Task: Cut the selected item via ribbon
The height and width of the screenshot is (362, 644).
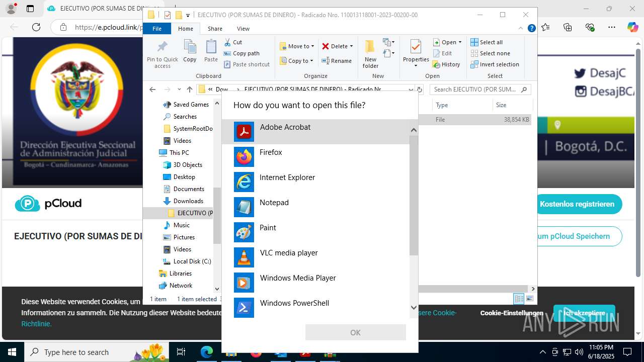Action: pyautogui.click(x=233, y=42)
